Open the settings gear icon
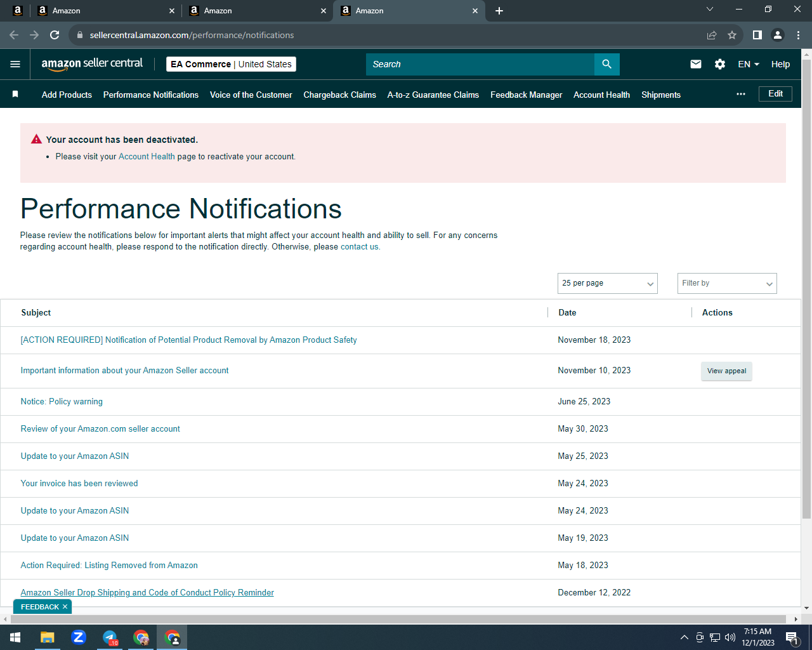The height and width of the screenshot is (650, 812). click(720, 64)
